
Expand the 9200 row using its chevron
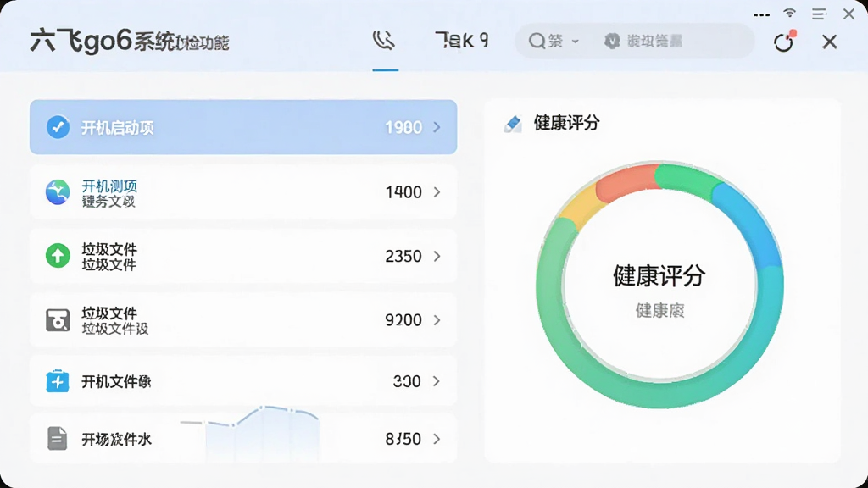437,319
